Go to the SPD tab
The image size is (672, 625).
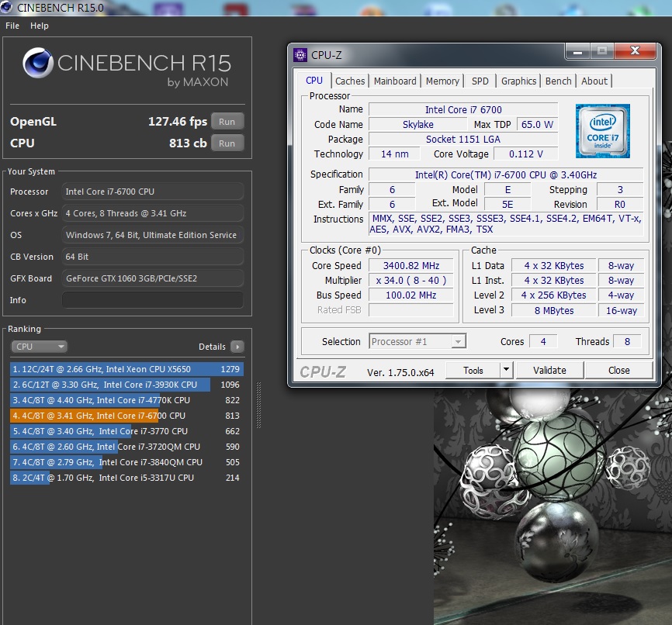pos(480,81)
